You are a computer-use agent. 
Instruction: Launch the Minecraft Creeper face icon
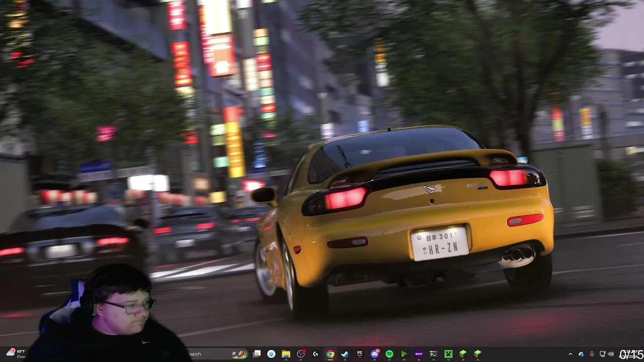448,354
